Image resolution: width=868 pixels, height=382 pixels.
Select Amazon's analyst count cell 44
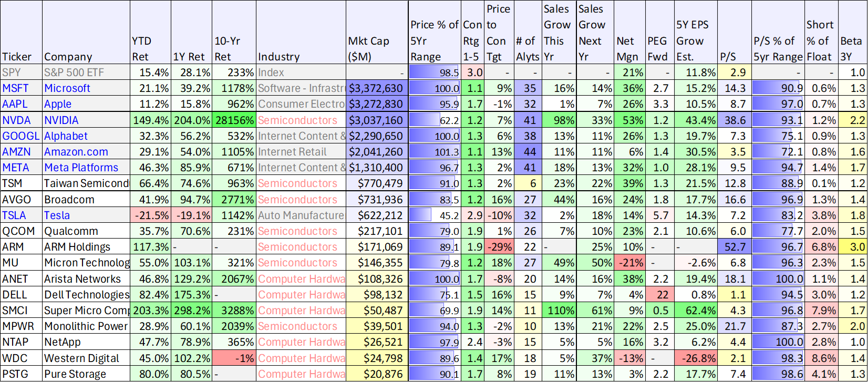pyautogui.click(x=528, y=152)
